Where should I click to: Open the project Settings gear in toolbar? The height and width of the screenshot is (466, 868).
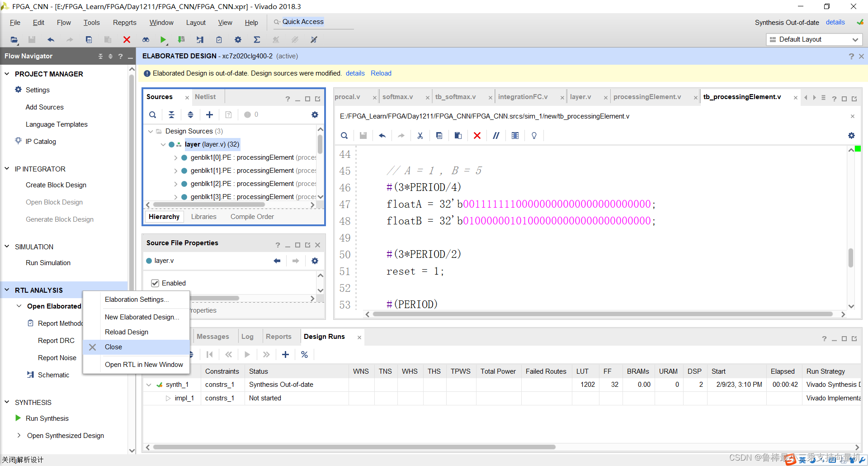(238, 40)
